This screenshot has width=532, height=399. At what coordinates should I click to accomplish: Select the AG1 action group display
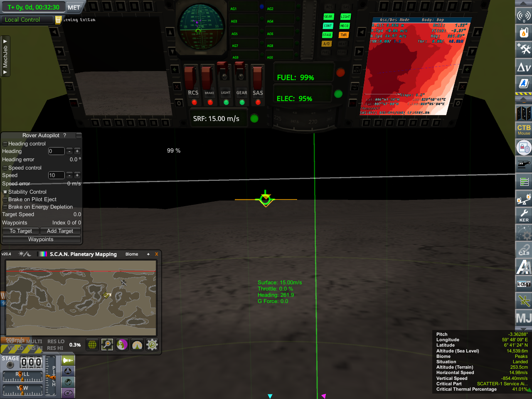(x=244, y=8)
